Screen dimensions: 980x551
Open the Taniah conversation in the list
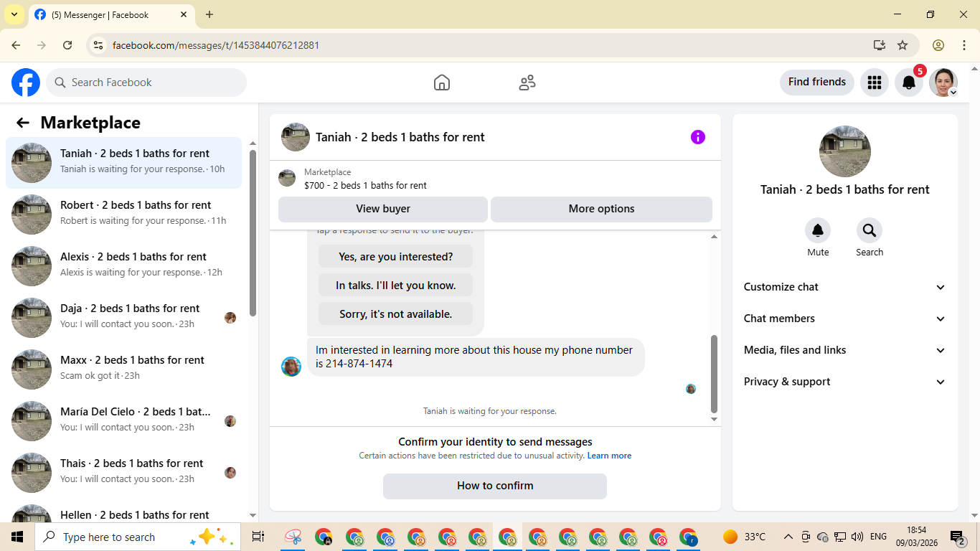123,163
